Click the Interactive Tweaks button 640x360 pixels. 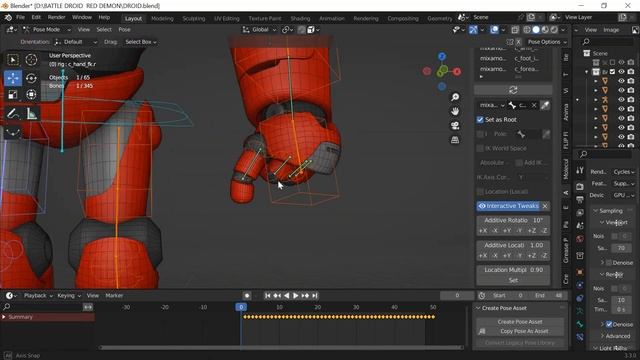(x=508, y=206)
